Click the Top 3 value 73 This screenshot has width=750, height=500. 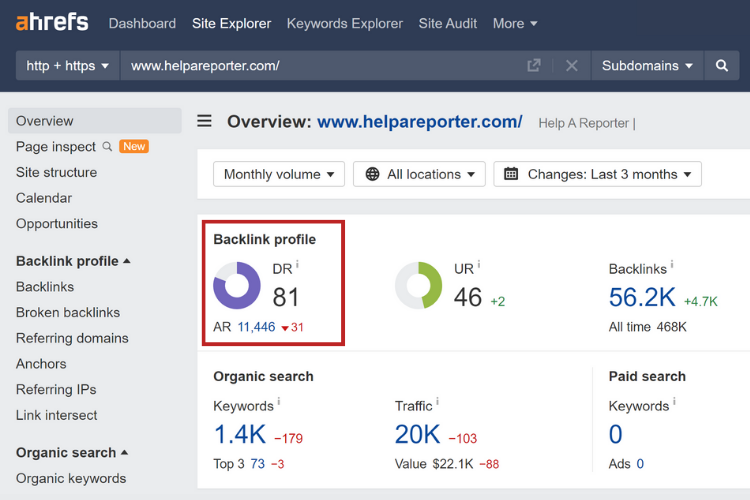tap(257, 464)
